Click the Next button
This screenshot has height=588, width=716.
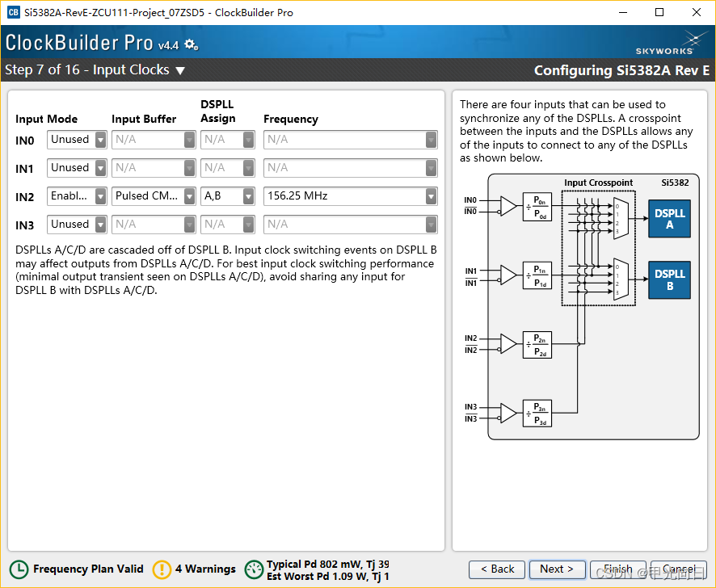tap(557, 569)
